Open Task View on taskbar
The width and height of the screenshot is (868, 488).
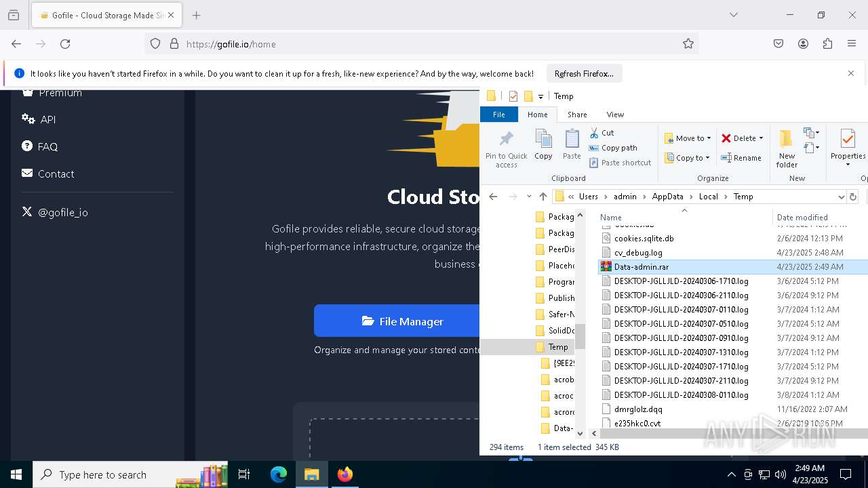pos(244,474)
